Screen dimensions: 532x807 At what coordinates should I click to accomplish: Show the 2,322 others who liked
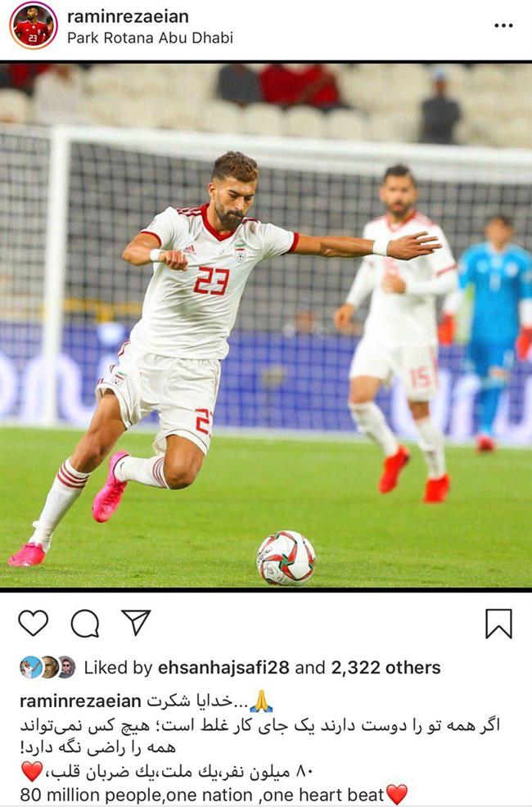coord(385,667)
